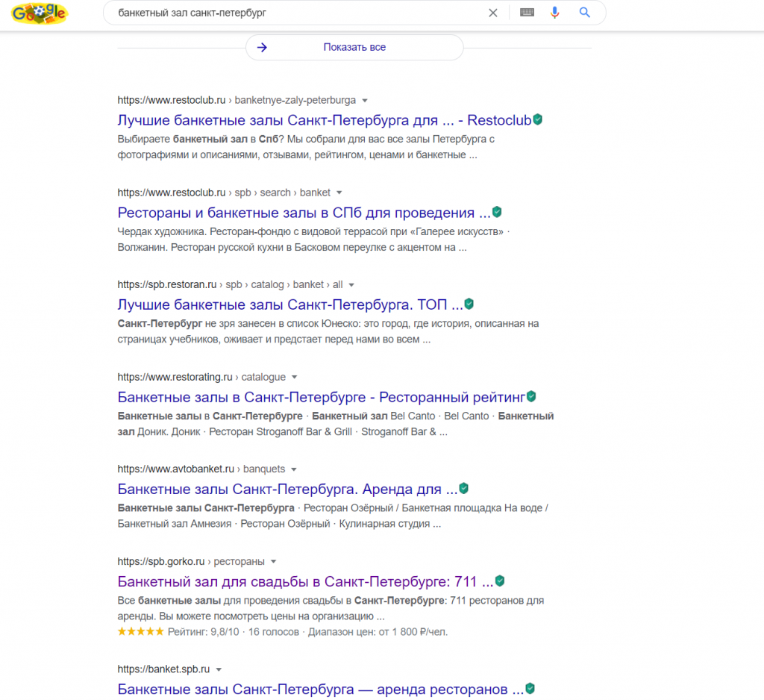Screen dimensions: 764x700
Task: Expand dropdown next to avtobanket.ru banquets
Action: click(x=294, y=469)
